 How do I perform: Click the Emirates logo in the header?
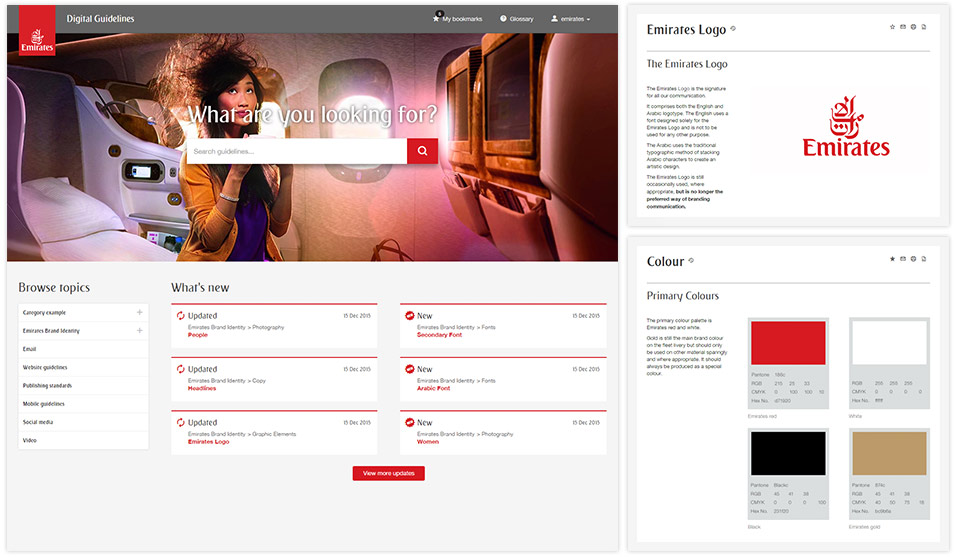pyautogui.click(x=37, y=31)
